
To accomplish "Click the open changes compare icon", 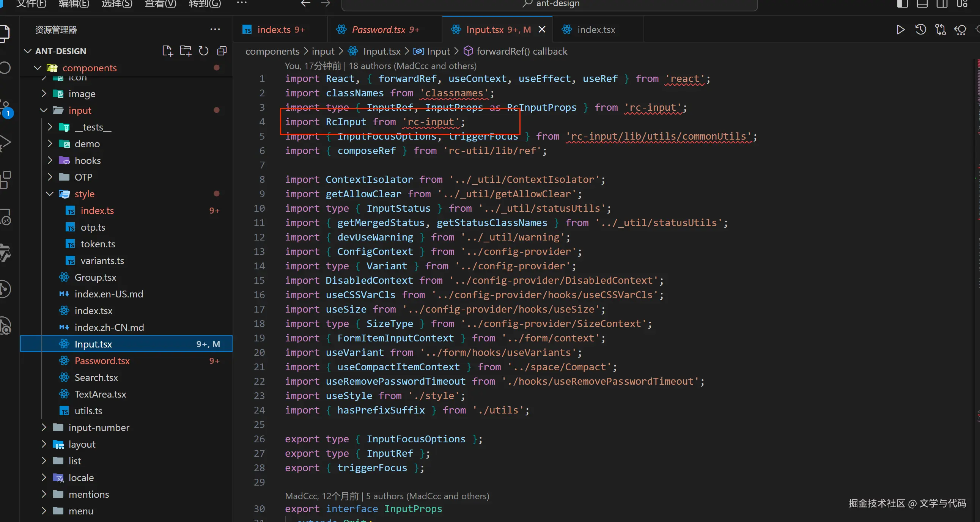I will (x=941, y=30).
